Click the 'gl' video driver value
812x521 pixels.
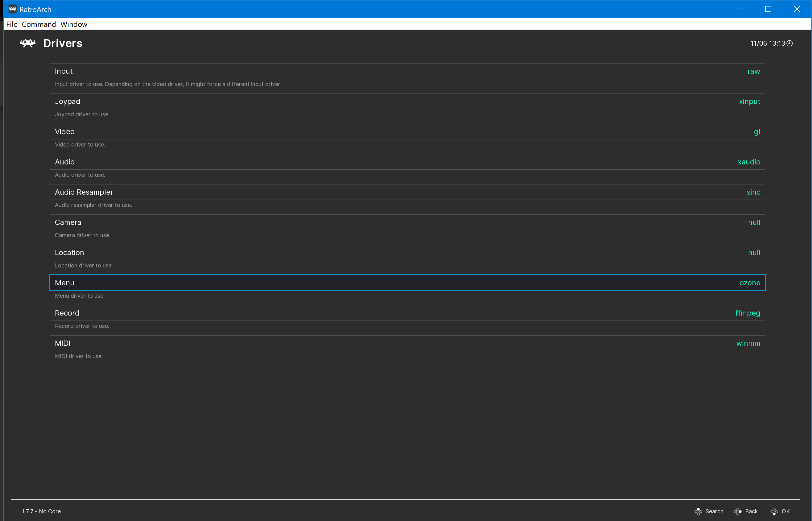(x=757, y=132)
